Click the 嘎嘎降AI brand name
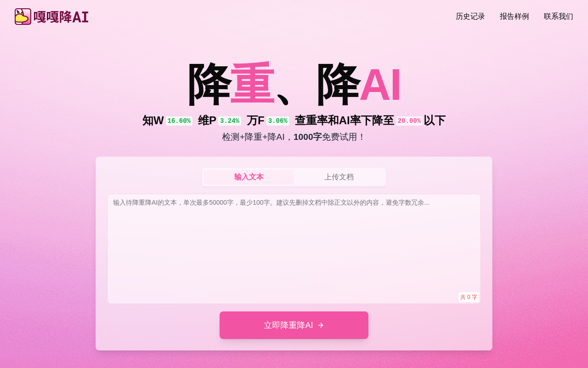The image size is (588, 368). [61, 17]
